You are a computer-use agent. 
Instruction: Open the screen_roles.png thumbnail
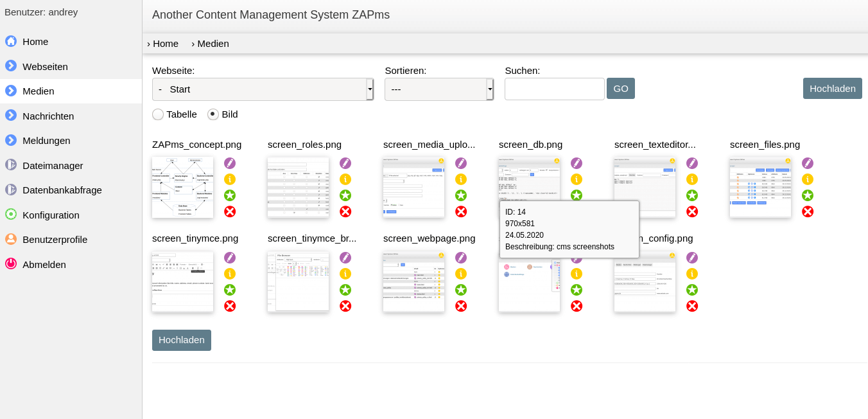coord(299,187)
